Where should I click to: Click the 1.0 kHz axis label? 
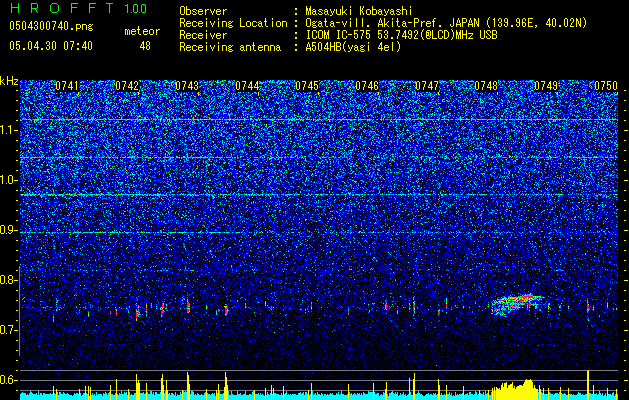click(x=8, y=181)
